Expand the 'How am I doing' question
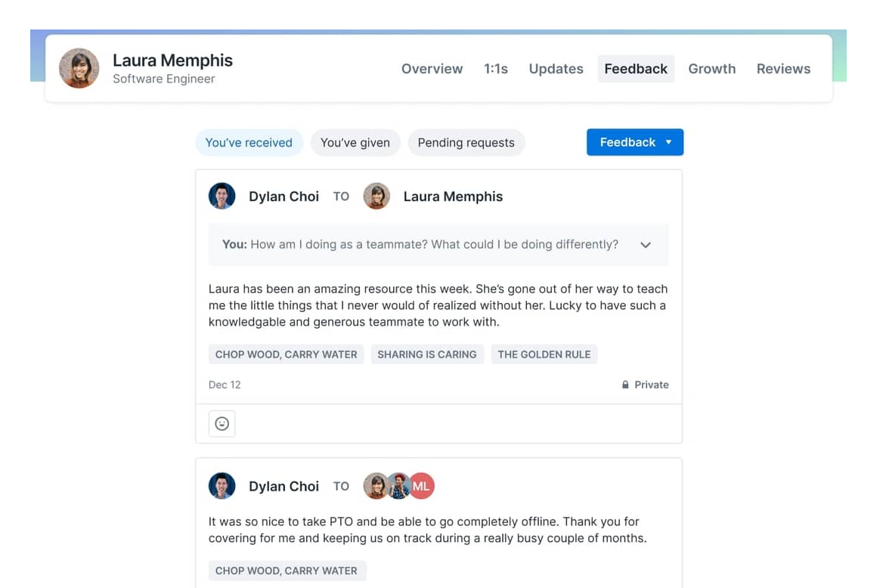The image size is (877, 588). (646, 245)
